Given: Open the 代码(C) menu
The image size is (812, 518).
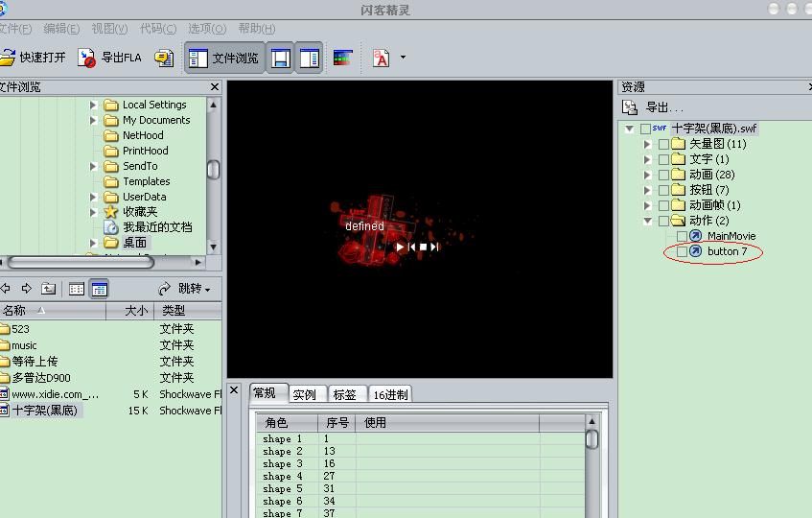Looking at the screenshot, I should 158,29.
